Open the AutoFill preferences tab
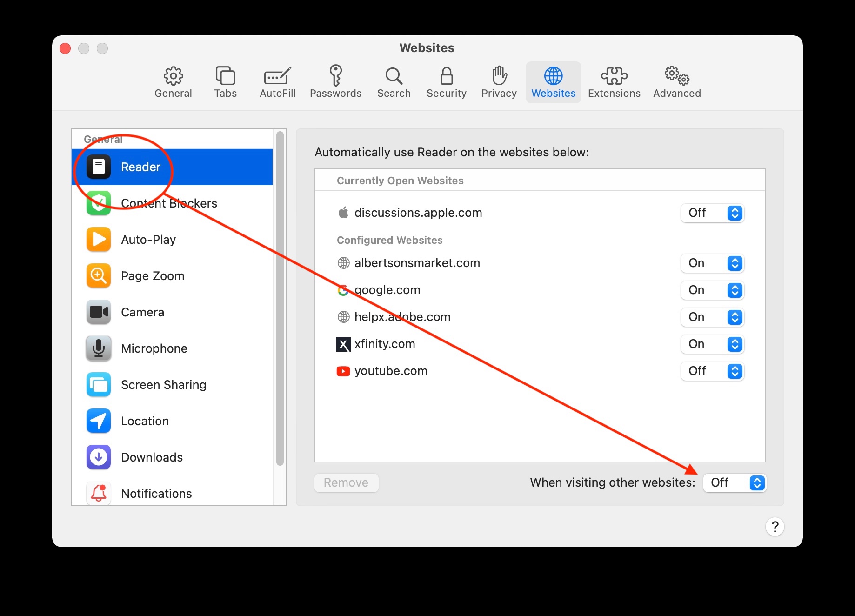The width and height of the screenshot is (855, 616). coord(278,82)
